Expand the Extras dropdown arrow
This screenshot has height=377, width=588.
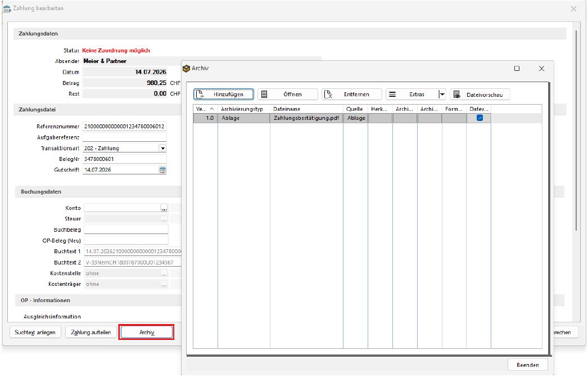click(442, 95)
